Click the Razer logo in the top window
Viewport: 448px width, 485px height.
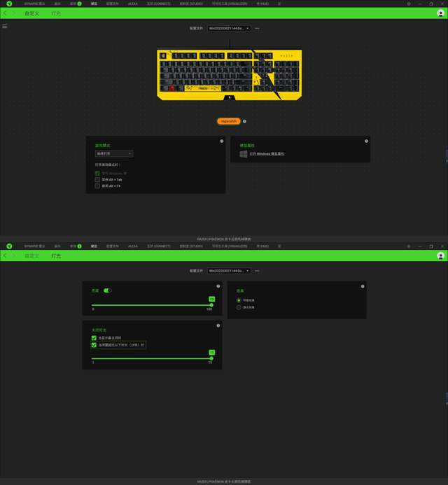(10, 3)
